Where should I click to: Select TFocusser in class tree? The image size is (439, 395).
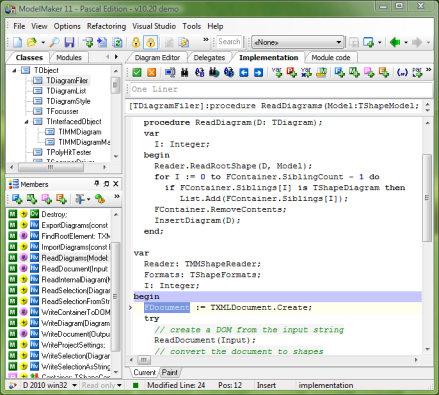tap(62, 111)
